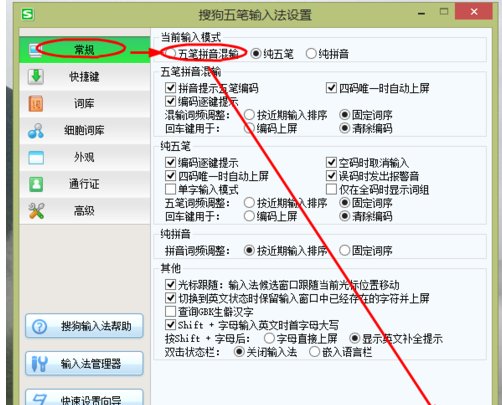Viewport: 502px width, 405px height.
Task: Launch 输入法管理器
Action: (x=84, y=364)
